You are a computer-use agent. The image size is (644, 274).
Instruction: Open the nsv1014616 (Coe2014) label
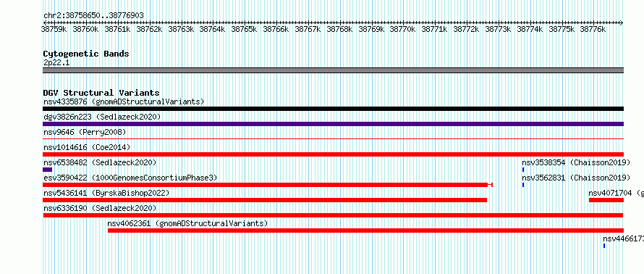point(87,147)
